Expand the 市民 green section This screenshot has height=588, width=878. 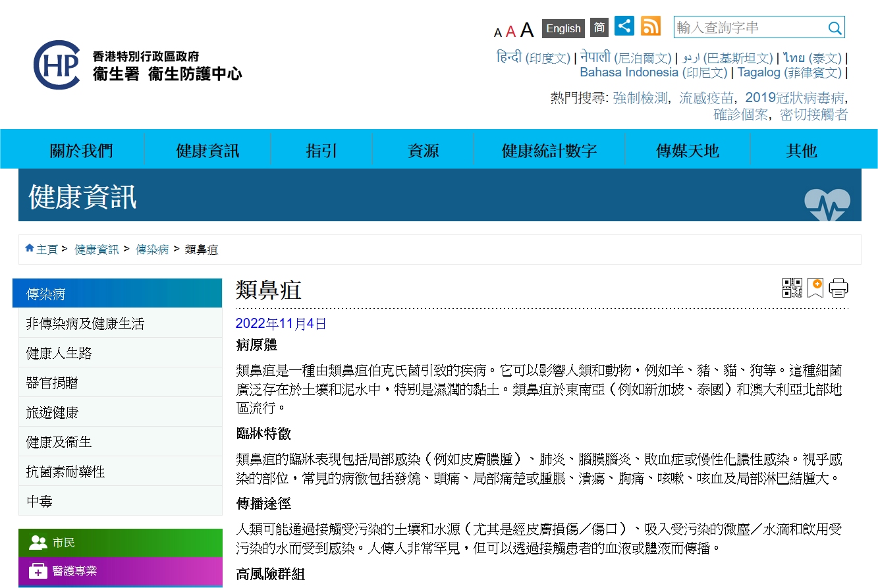click(x=120, y=543)
